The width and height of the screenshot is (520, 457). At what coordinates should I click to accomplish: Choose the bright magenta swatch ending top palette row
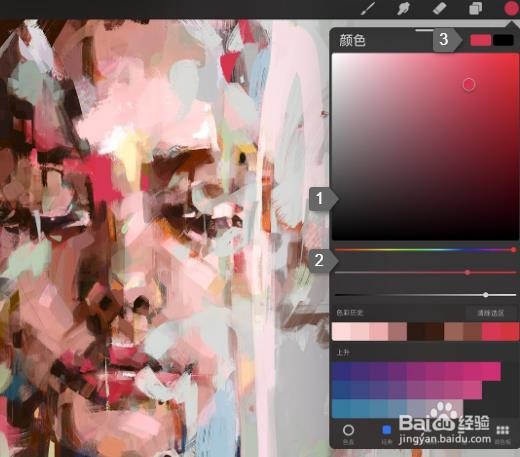[491, 371]
